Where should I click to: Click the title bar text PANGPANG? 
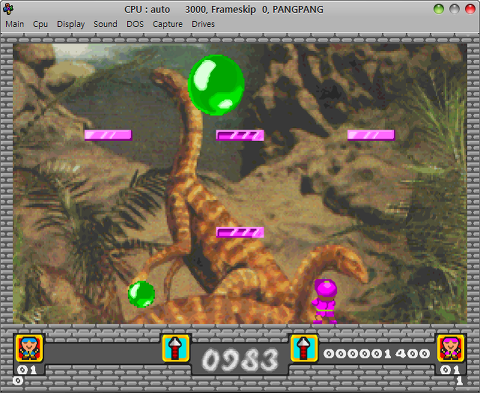pos(298,9)
